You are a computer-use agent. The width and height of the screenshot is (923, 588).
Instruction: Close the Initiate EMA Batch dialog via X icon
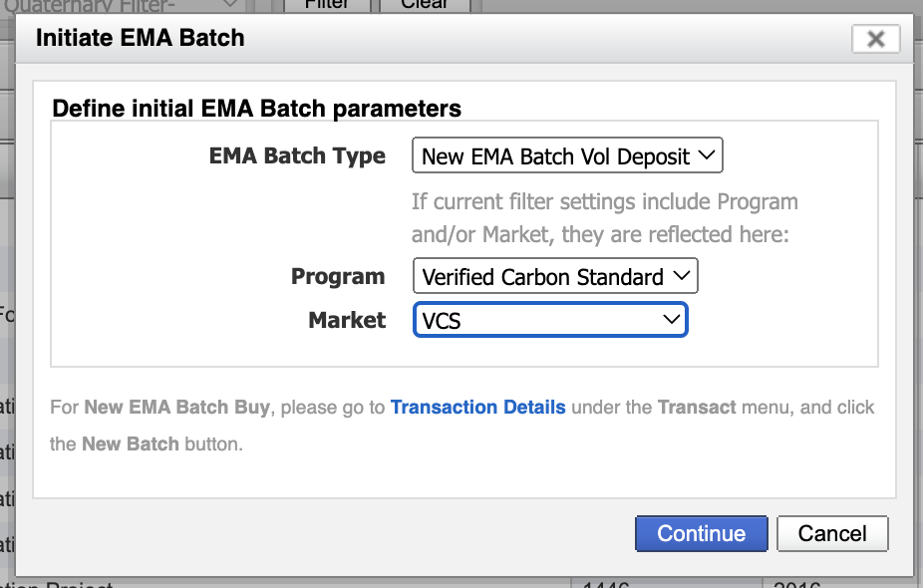pyautogui.click(x=875, y=39)
